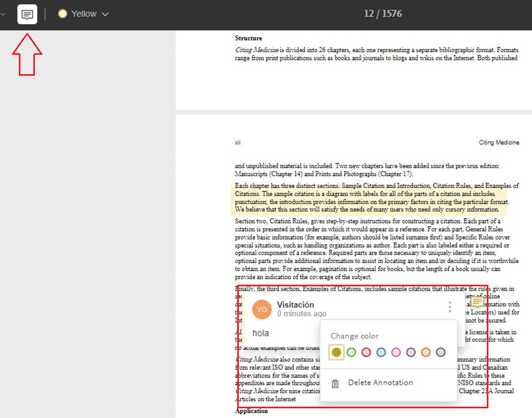
Task: Select the purple color swatch
Action: pos(411,352)
